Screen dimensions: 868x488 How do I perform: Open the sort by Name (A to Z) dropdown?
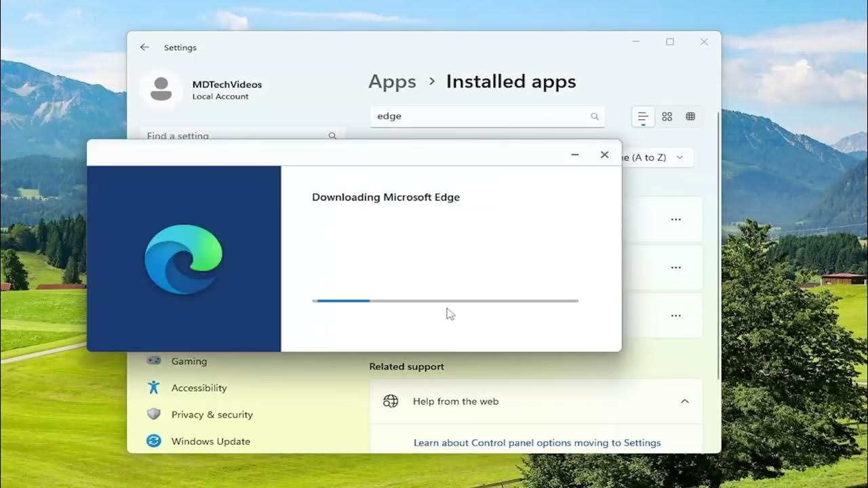pos(656,157)
